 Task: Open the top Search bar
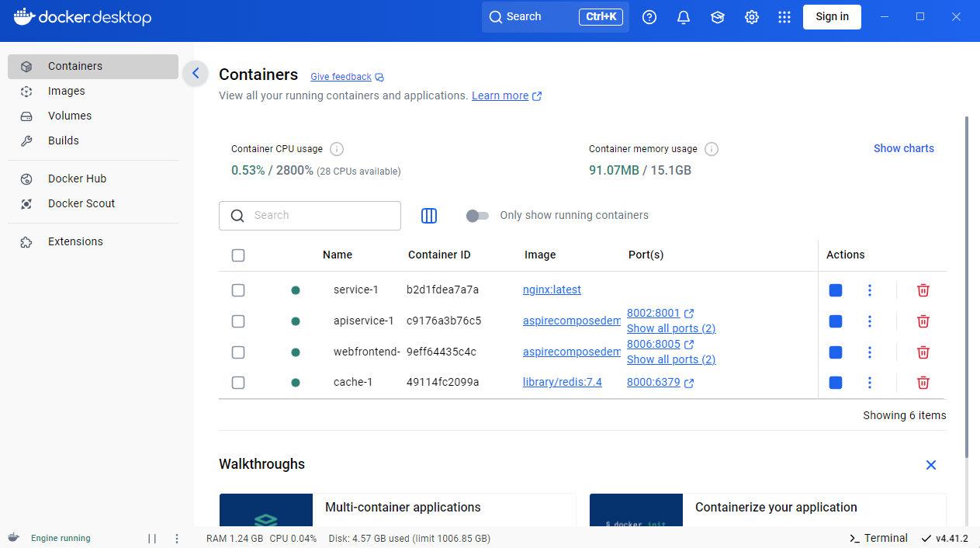556,17
